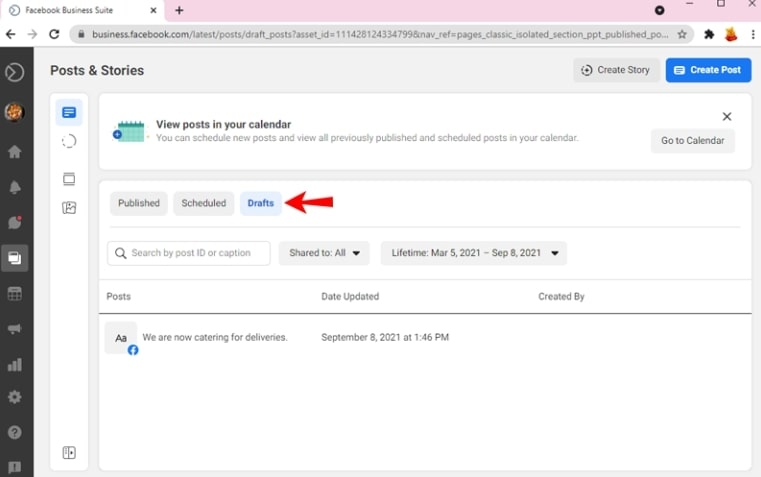Switch to the Scheduled tab
This screenshot has height=477, width=761.
[204, 203]
